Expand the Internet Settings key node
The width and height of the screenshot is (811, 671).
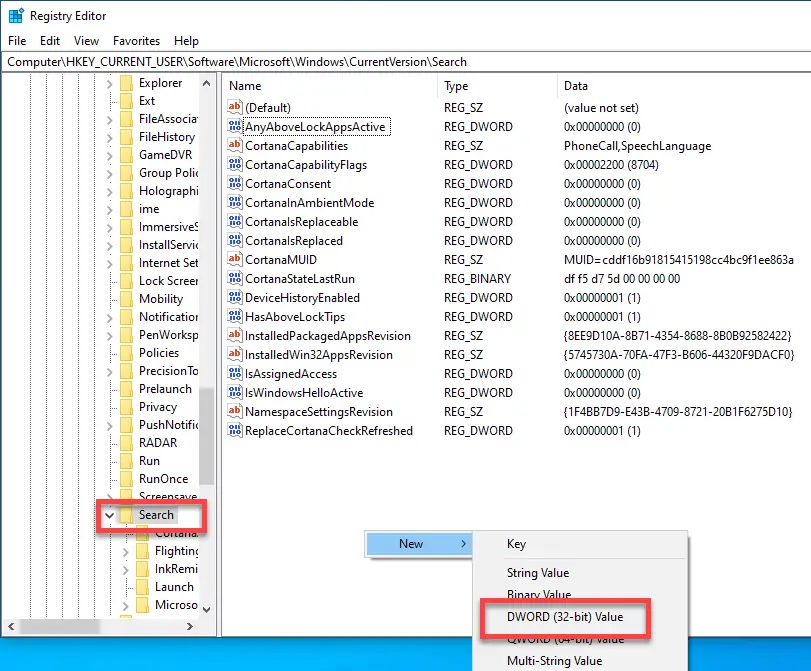pos(110,263)
